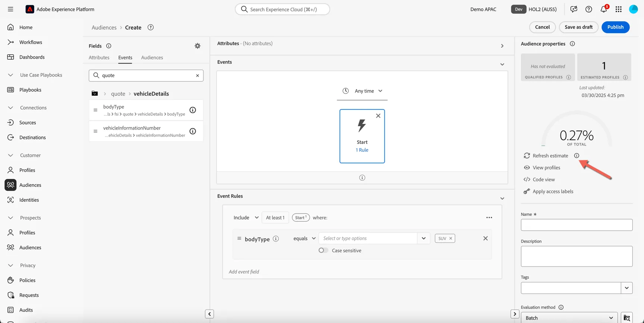Expand the Attributes section
644x323 pixels.
(502, 46)
